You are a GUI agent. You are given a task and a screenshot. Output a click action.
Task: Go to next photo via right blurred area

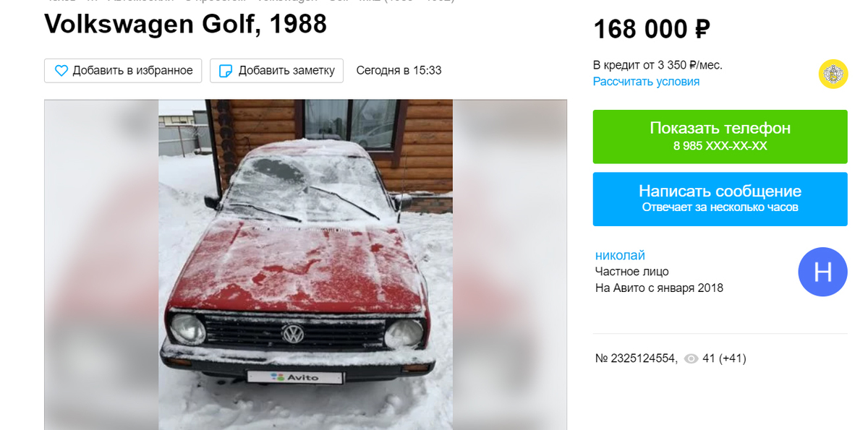[x=509, y=265]
